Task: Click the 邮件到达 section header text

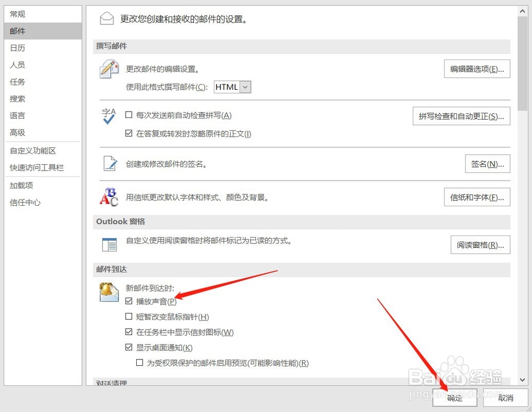Action: pos(111,269)
